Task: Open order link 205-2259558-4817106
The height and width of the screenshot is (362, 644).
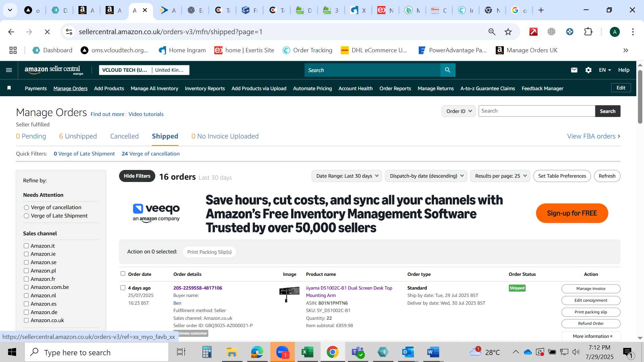Action: [198, 288]
